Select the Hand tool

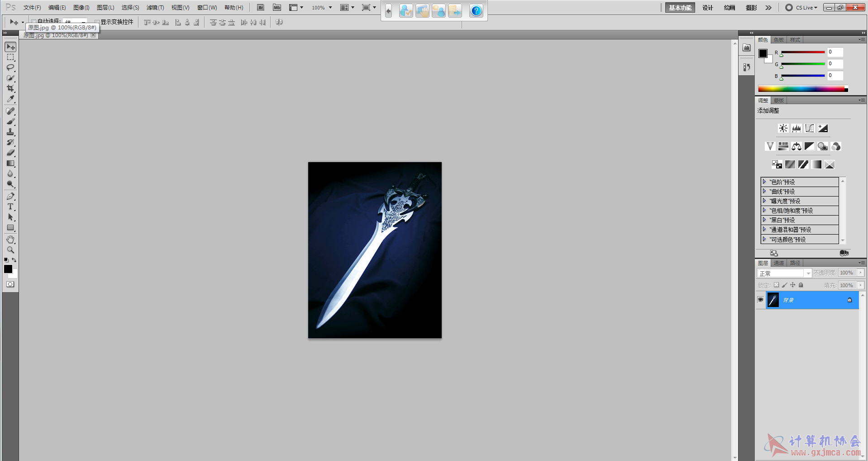[10, 239]
